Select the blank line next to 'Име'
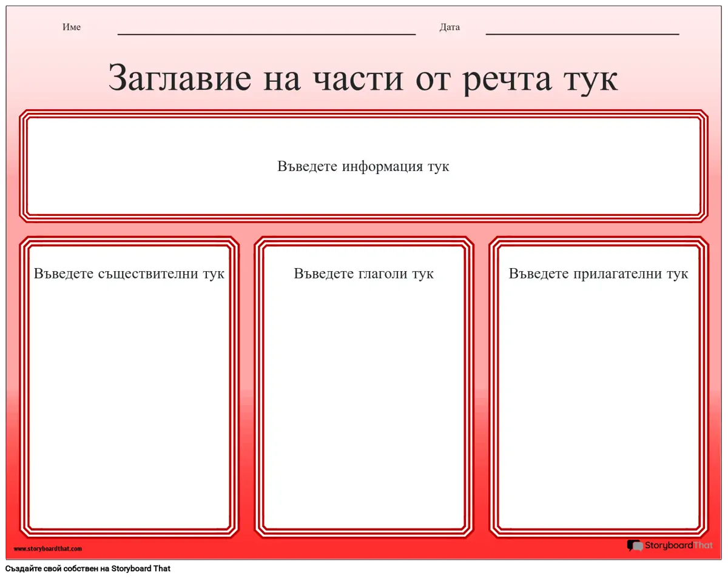This screenshot has height=578, width=728. 266,33
